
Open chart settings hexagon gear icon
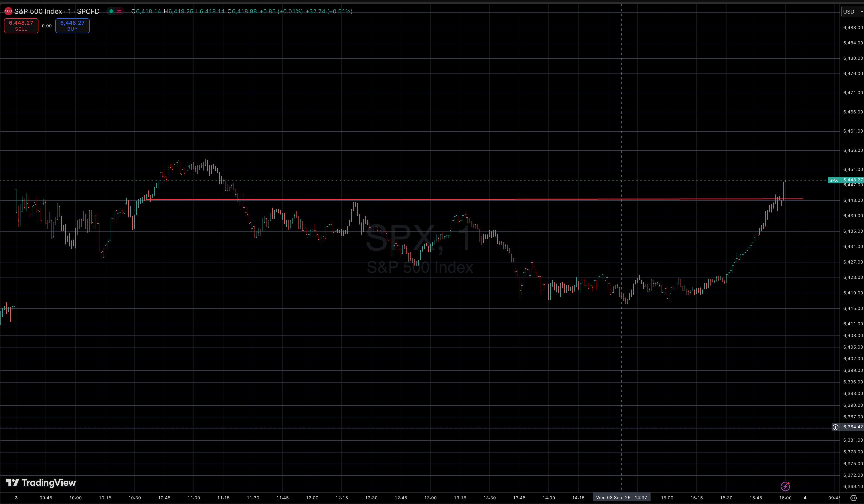pos(853,498)
